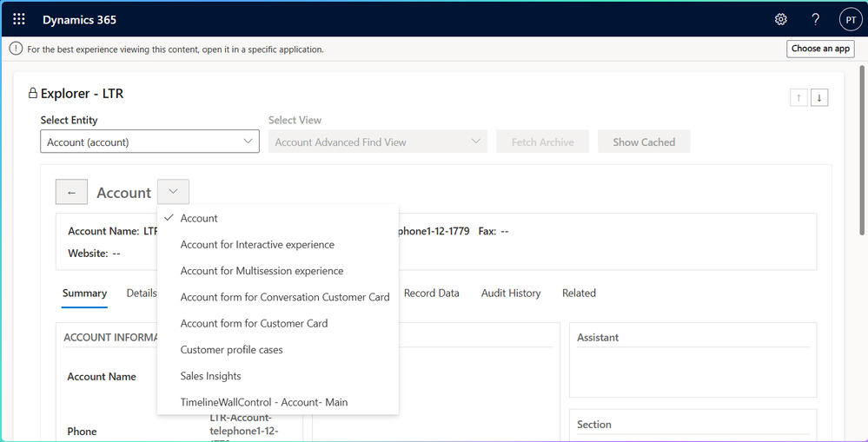Choose Account form for Conversation Customer Card
Screen dimensions: 868x442
click(x=278, y=297)
